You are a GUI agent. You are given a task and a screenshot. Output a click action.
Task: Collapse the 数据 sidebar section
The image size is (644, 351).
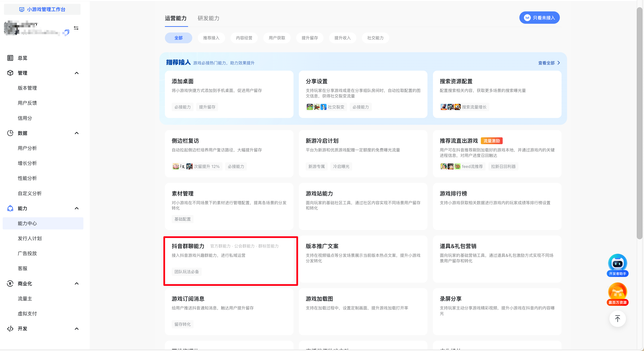tap(77, 133)
